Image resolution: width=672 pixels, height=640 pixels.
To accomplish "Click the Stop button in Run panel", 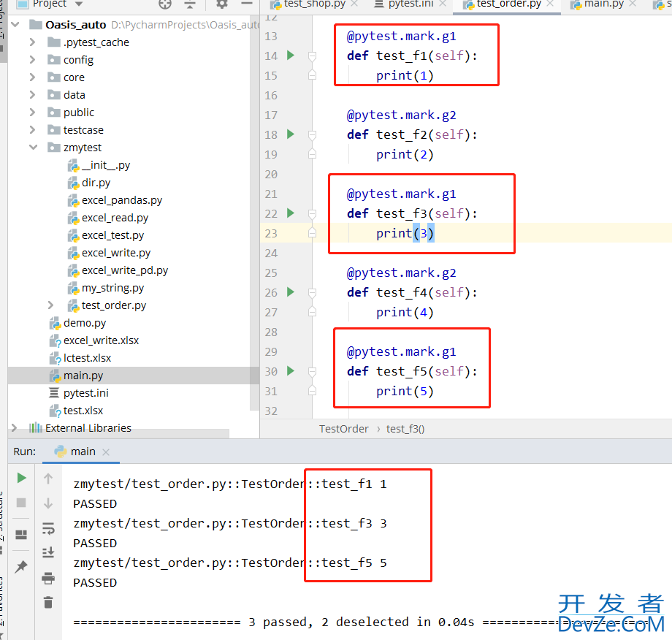I will click(x=21, y=503).
